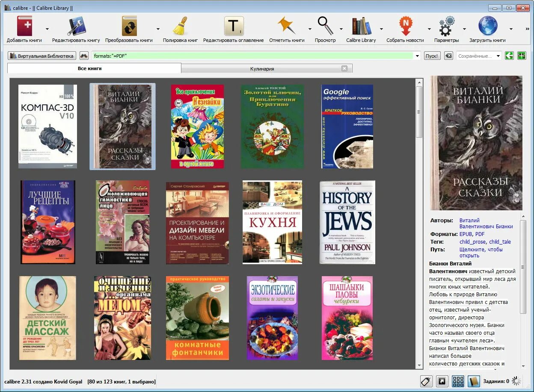Click the Polish books broom icon
Image resolution: width=534 pixels, height=392 pixels.
(x=180, y=27)
